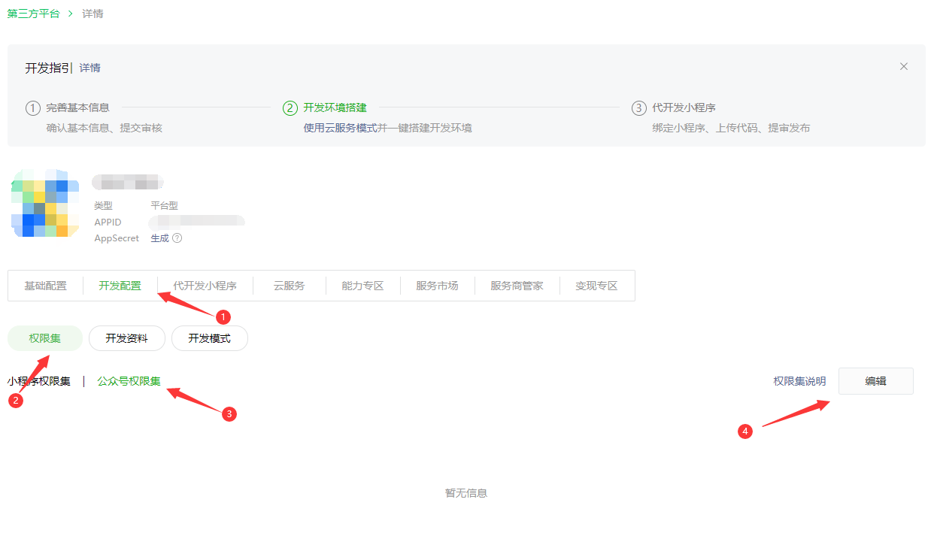The image size is (937, 560).
Task: Open the 代开发小程序 tab
Action: click(x=205, y=286)
